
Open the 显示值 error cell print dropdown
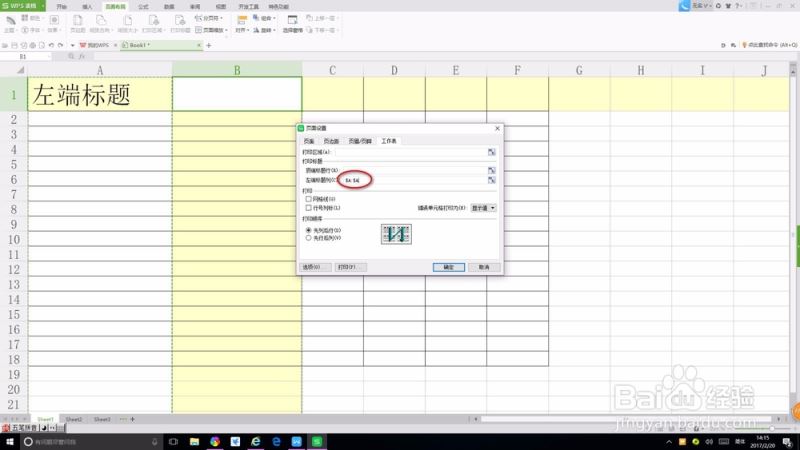pos(483,208)
